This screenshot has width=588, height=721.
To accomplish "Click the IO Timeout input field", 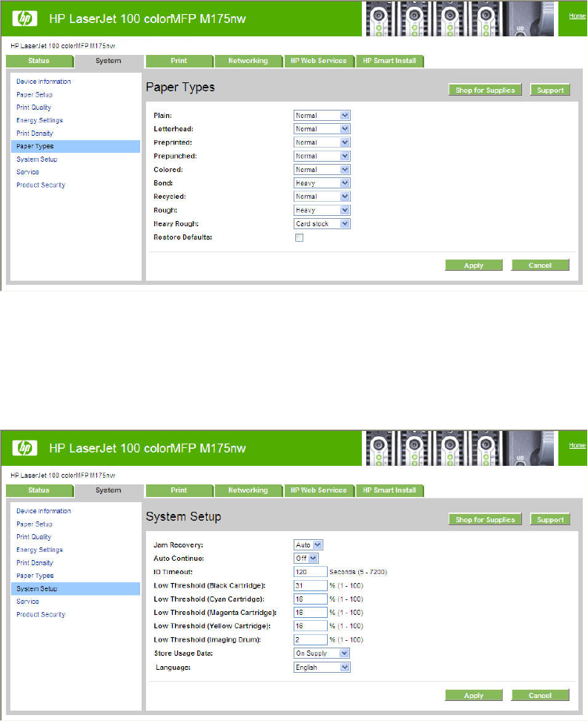I will point(311,572).
